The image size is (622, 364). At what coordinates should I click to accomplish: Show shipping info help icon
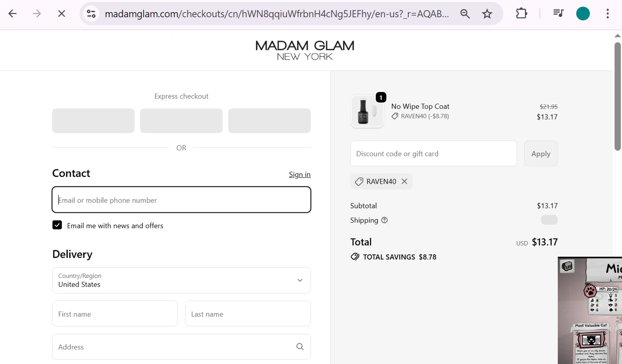[x=384, y=220]
